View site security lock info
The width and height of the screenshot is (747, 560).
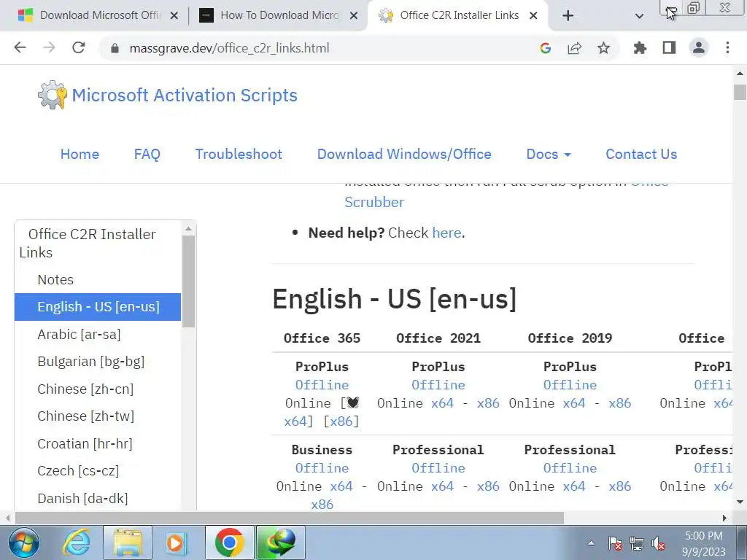[x=115, y=48]
